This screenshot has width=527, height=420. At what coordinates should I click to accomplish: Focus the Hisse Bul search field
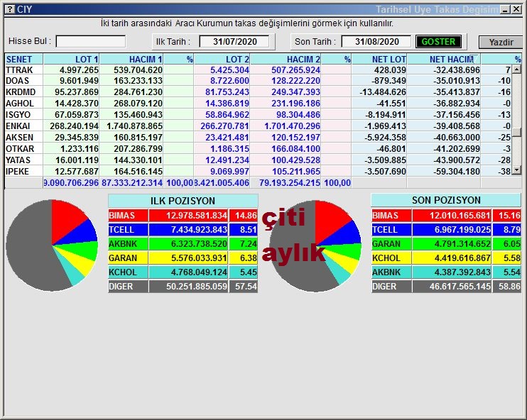click(x=91, y=42)
